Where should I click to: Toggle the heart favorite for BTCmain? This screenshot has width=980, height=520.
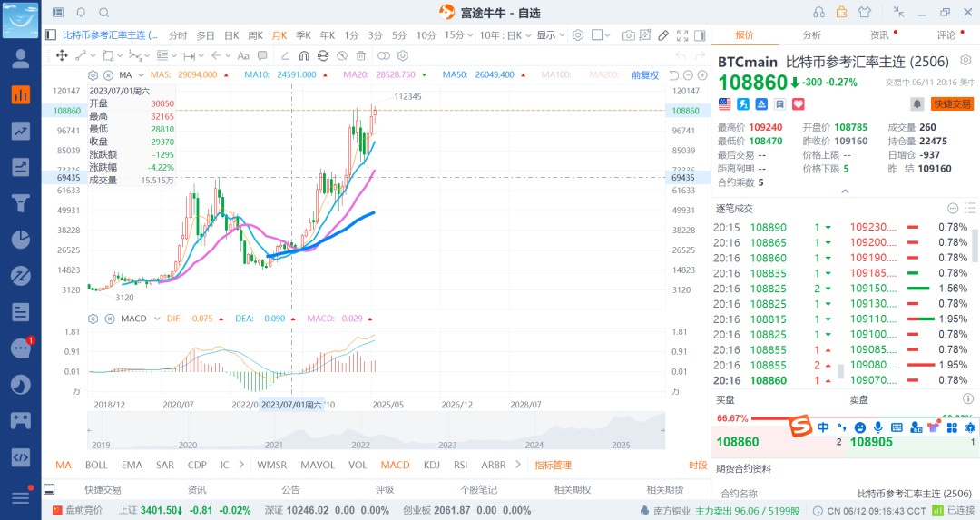pyautogui.click(x=799, y=103)
